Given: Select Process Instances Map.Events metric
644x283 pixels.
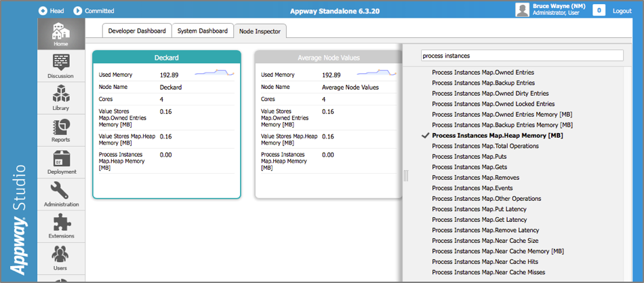Looking at the screenshot, I should coord(472,188).
